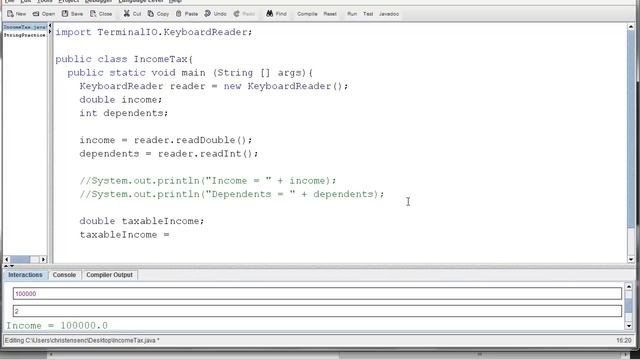
Task: Click the Interactions pane scroll-down arrow
Action: click(629, 326)
